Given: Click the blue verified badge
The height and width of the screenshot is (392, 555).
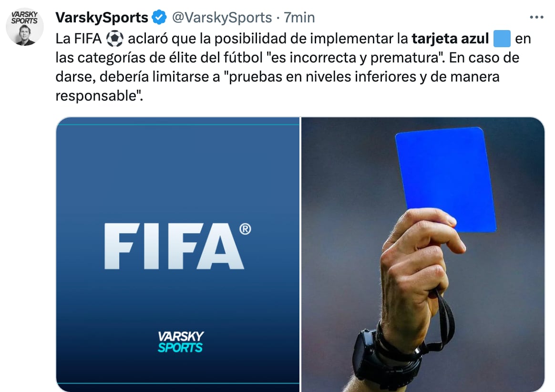Looking at the screenshot, I should pos(159,17).
